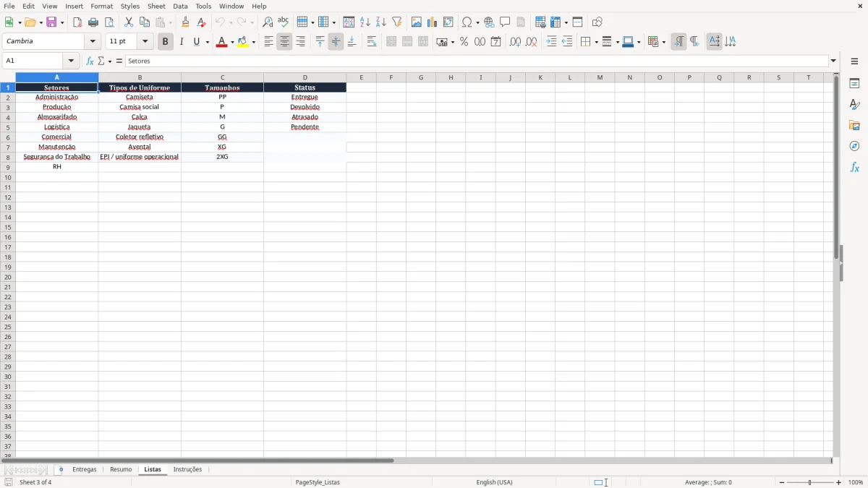Expand Name Box A1 dropdown arrow
Screen dimensions: 868x488
point(71,61)
